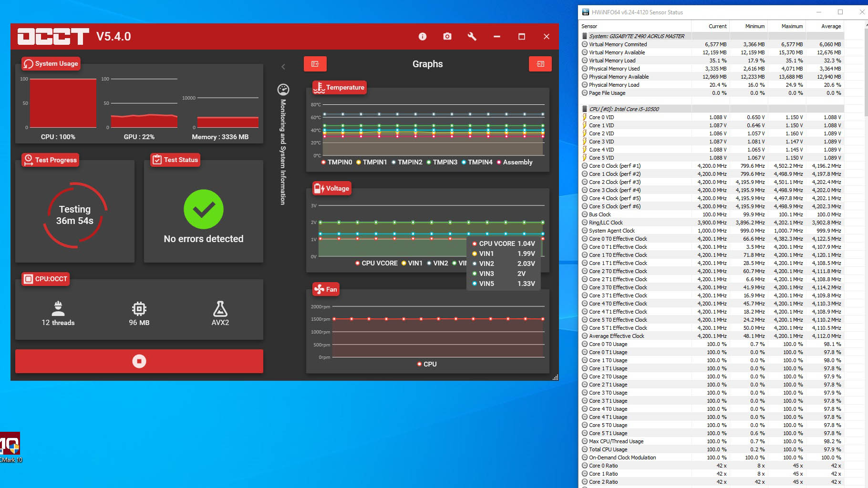Toggle VIN2 series in voltage chart legend

click(437, 263)
